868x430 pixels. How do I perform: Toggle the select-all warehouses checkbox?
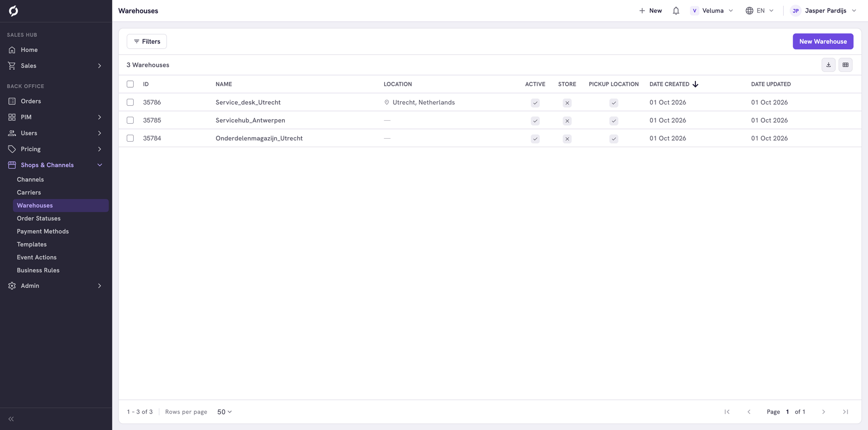(x=130, y=84)
